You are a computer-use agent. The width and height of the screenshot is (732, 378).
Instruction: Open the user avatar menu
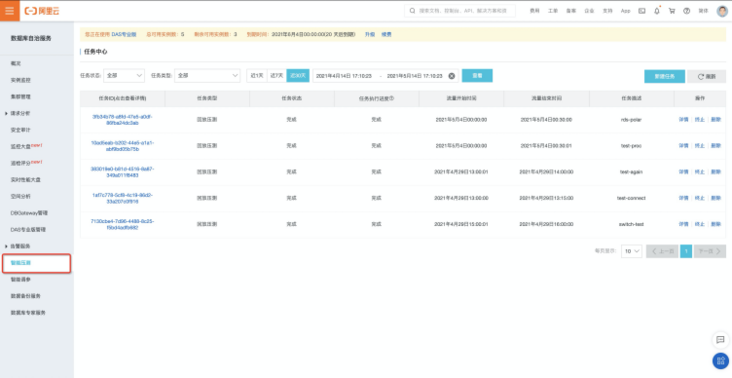pos(722,11)
